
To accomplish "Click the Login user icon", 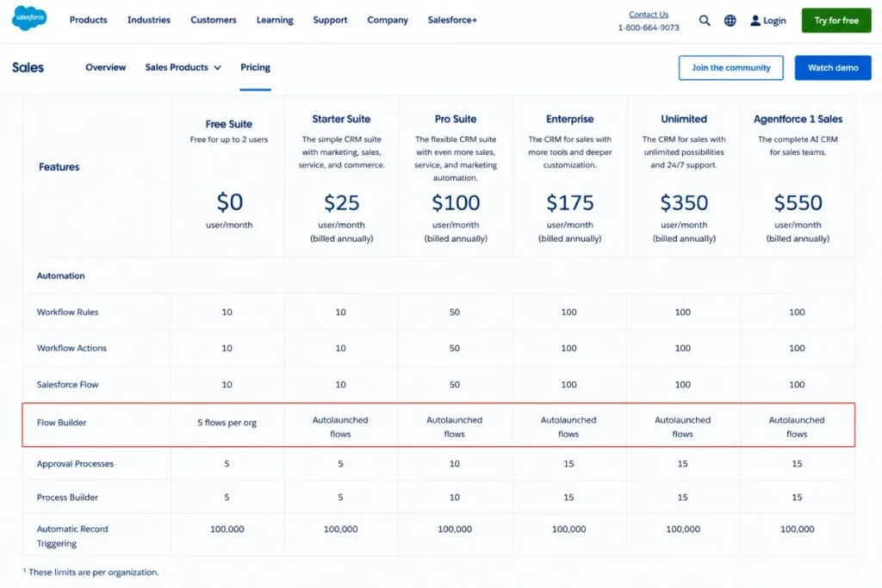I will [755, 21].
